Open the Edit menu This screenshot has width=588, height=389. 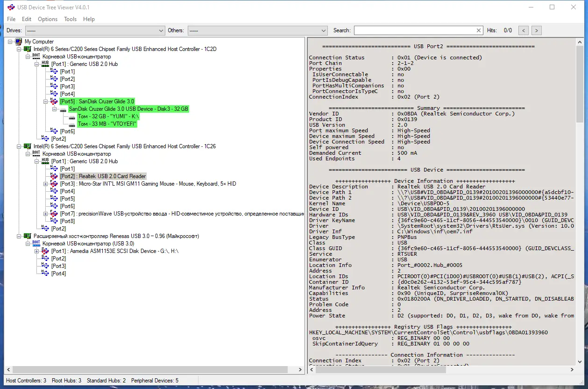[x=27, y=19]
